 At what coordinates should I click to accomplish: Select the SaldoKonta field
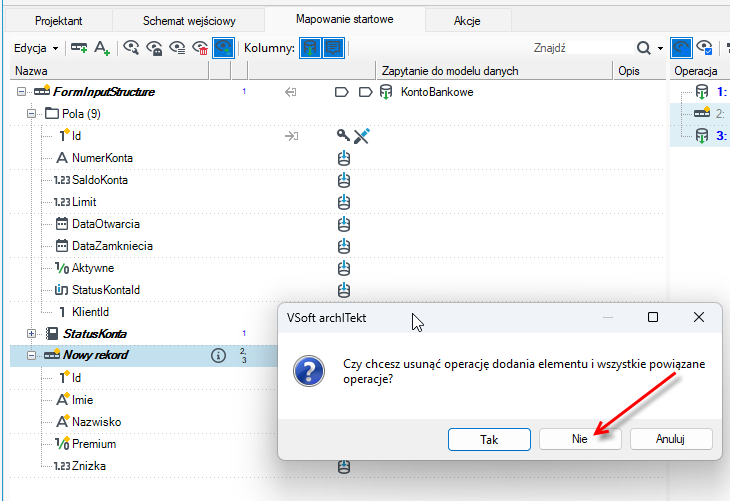click(x=100, y=180)
